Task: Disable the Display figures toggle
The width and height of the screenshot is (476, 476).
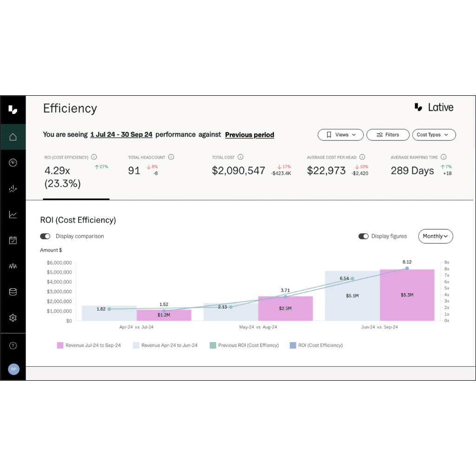Action: [x=364, y=236]
